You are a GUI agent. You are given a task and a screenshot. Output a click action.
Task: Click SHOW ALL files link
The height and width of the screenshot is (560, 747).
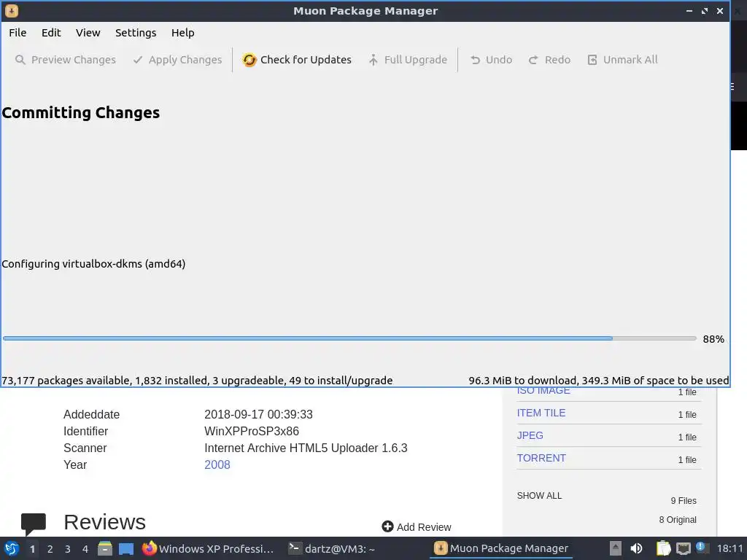(539, 496)
